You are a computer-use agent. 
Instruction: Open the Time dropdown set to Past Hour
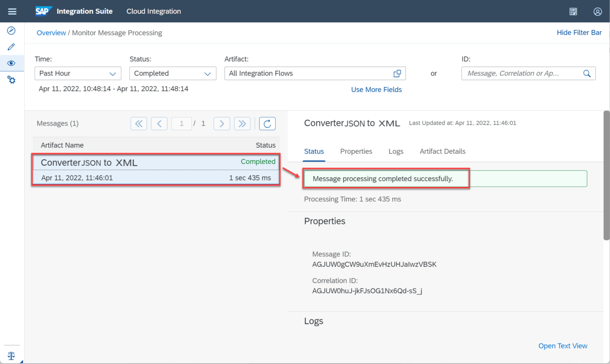78,73
